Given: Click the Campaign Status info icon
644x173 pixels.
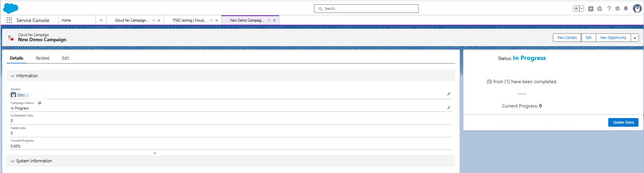Looking at the screenshot, I should 40,103.
